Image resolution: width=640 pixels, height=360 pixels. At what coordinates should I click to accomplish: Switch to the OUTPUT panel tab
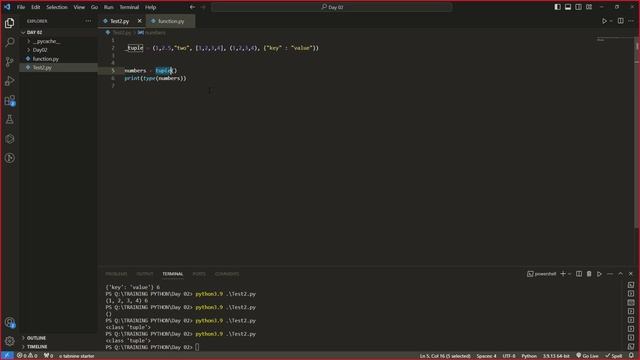[144, 274]
